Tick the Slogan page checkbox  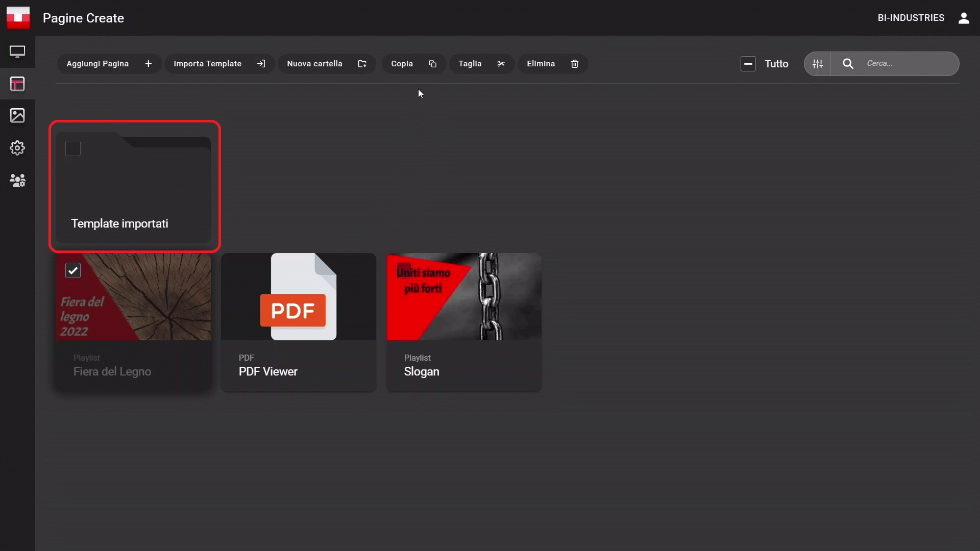click(404, 270)
